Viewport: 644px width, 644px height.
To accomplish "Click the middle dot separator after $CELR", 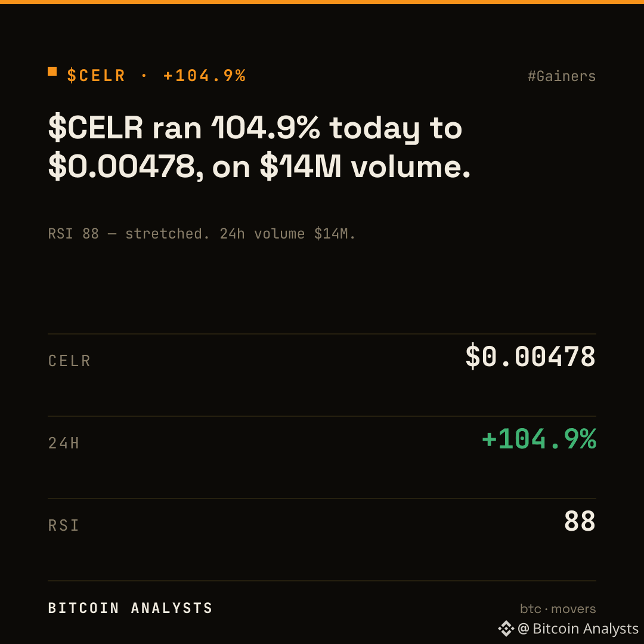I will pyautogui.click(x=144, y=76).
